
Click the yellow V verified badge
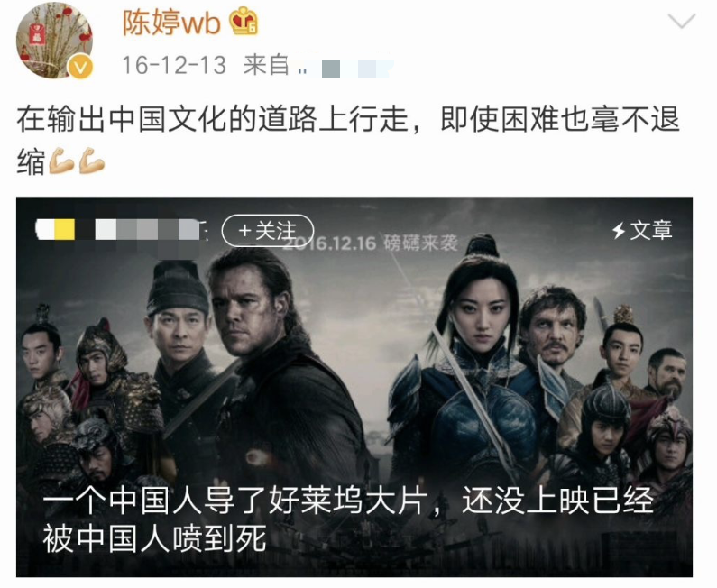pyautogui.click(x=80, y=68)
